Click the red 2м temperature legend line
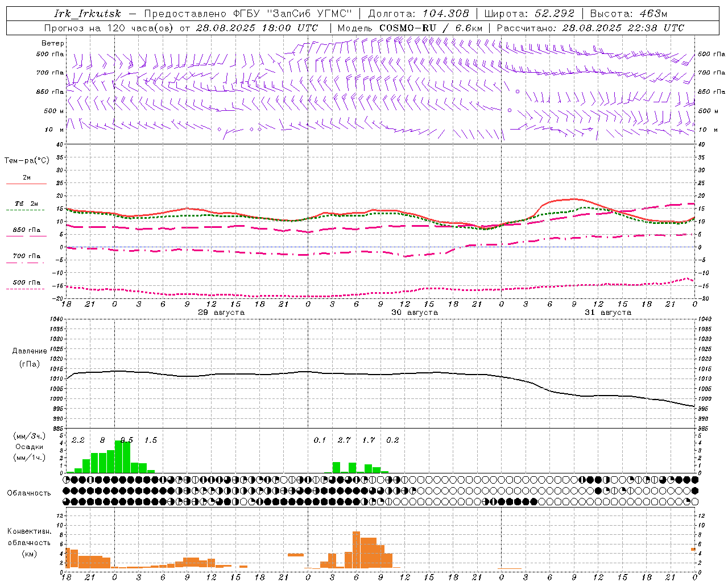728x582 pixels. (26, 184)
